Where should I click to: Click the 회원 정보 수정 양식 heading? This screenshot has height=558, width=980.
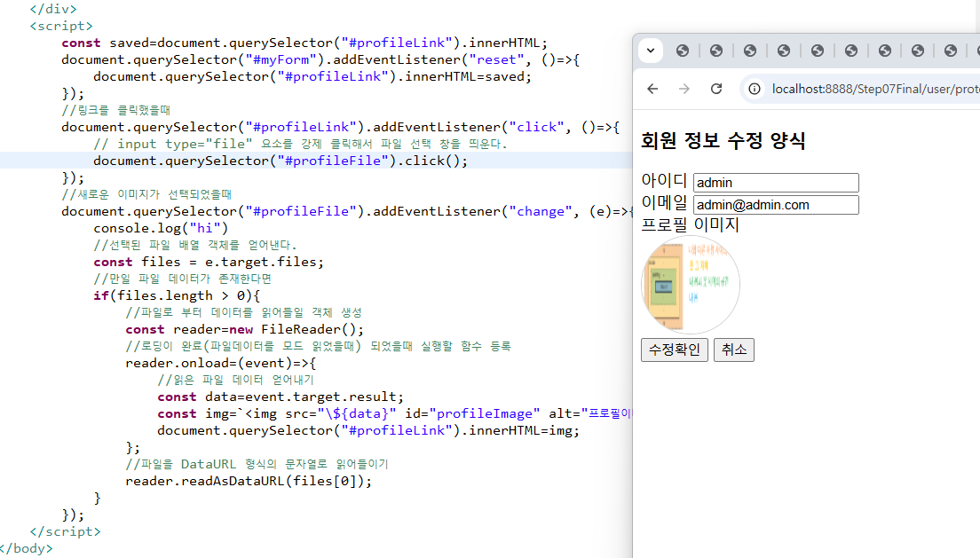point(723,140)
